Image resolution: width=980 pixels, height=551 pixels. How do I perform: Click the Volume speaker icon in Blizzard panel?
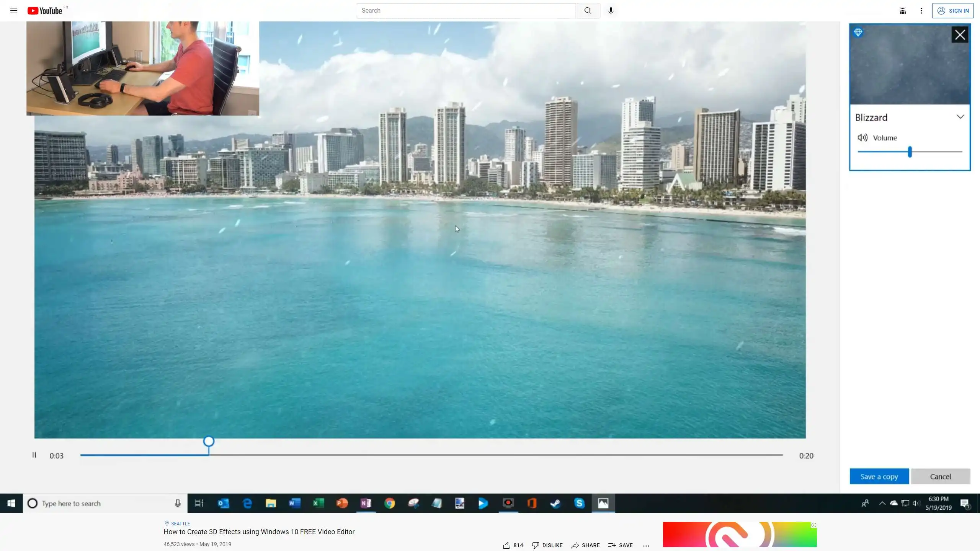[x=862, y=138]
